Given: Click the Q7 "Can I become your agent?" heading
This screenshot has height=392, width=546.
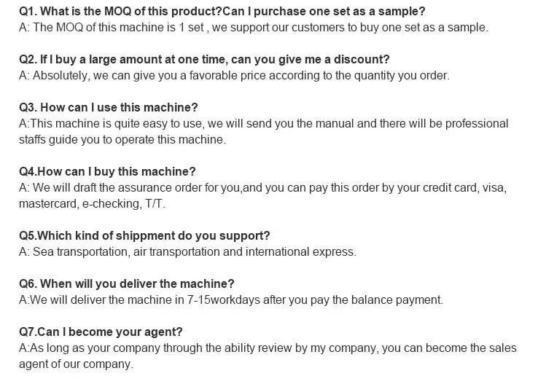Looking at the screenshot, I should [x=101, y=332].
